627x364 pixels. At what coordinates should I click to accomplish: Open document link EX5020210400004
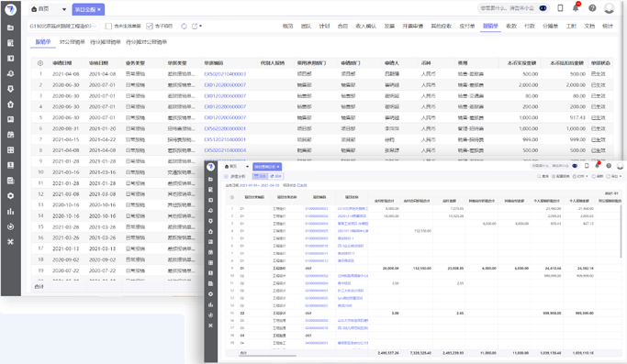(x=225, y=150)
